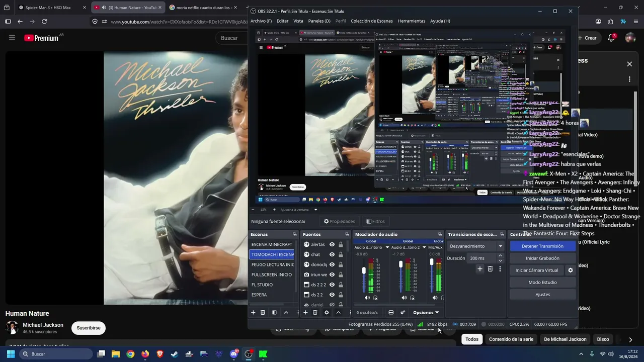Open Discord from the taskbar
Screen dimensions: 644x362
[234, 354]
